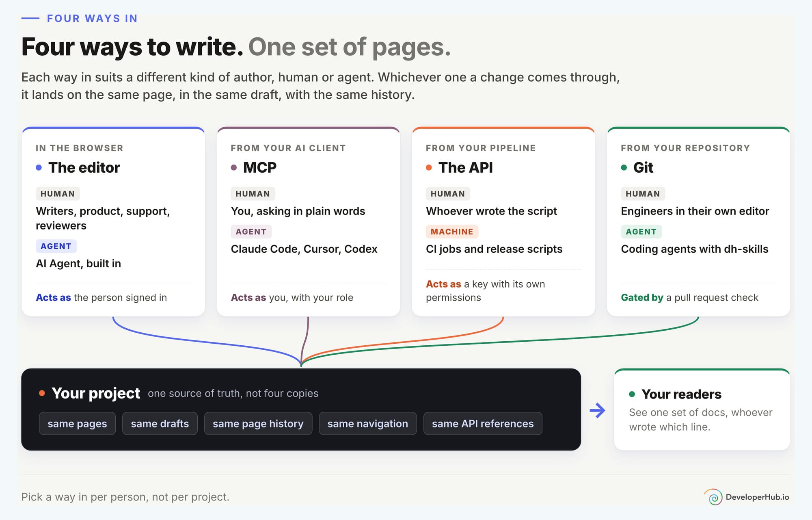Select the 'same page history' chip
Viewport: 812px width, 520px height.
coord(258,423)
